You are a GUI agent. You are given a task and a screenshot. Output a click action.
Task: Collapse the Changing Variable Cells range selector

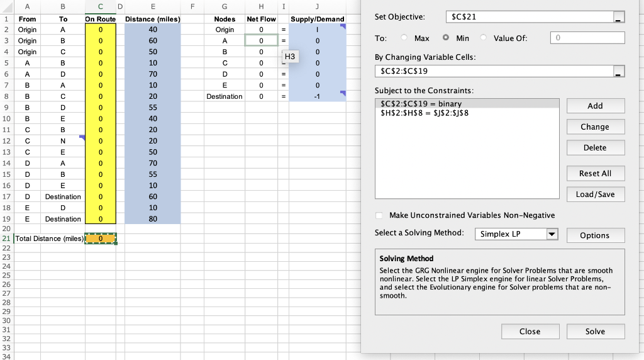(619, 71)
